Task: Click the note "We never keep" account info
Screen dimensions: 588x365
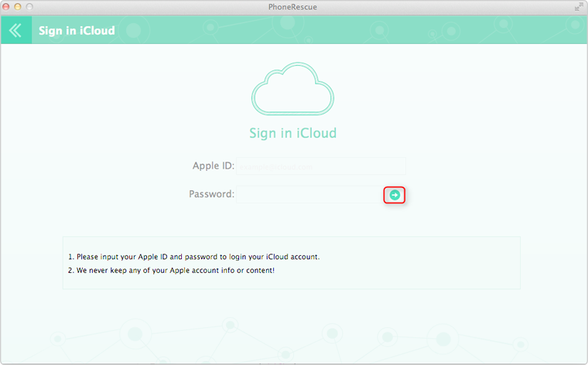Action: [x=175, y=271]
